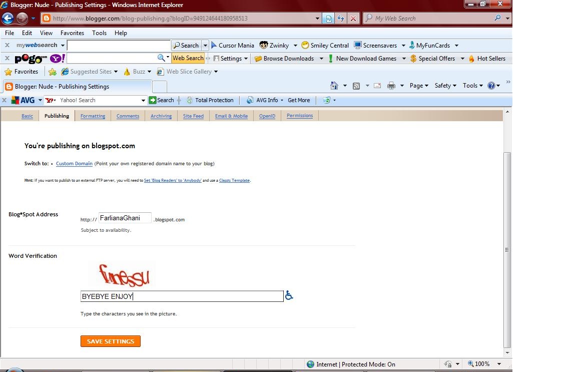
Task: Open Zwinky from the toolbar
Action: click(x=275, y=46)
